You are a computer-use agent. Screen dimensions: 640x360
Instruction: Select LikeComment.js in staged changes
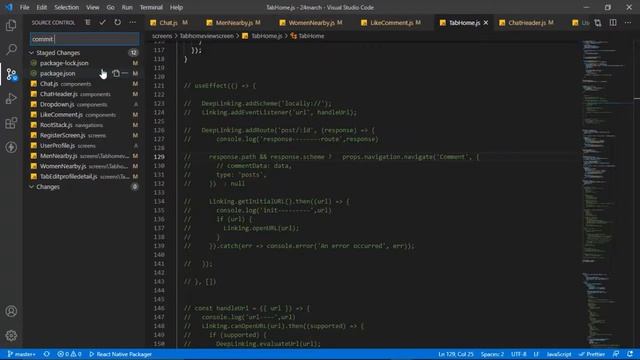pyautogui.click(x=84, y=115)
